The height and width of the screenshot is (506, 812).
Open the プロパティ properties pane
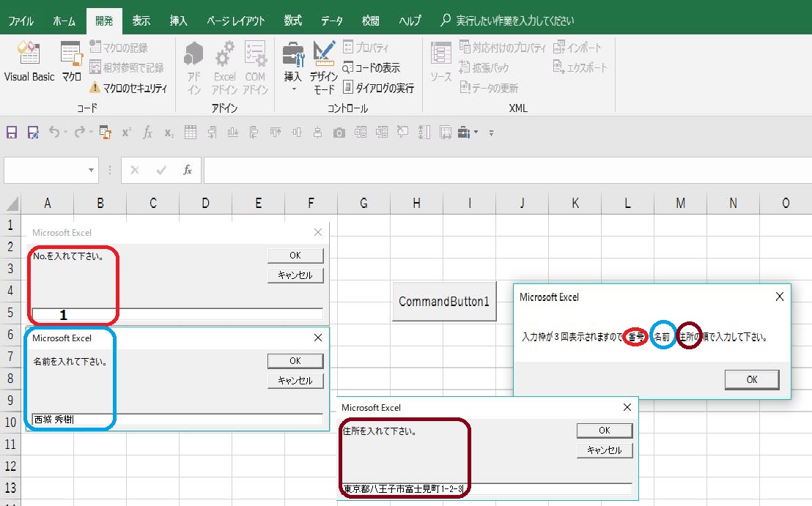[366, 48]
